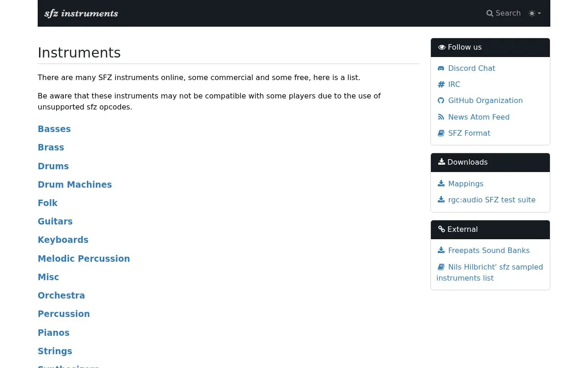Open the Misc category

click(x=48, y=277)
